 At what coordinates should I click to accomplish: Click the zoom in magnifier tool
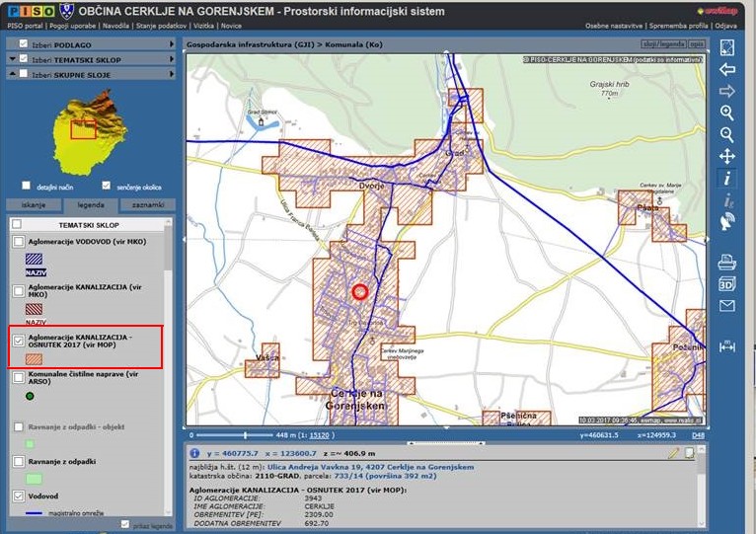click(x=727, y=114)
